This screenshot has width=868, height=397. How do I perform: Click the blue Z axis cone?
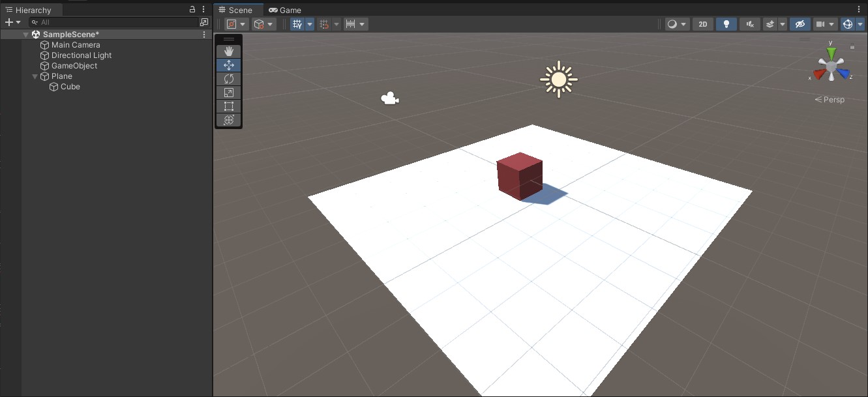point(844,74)
